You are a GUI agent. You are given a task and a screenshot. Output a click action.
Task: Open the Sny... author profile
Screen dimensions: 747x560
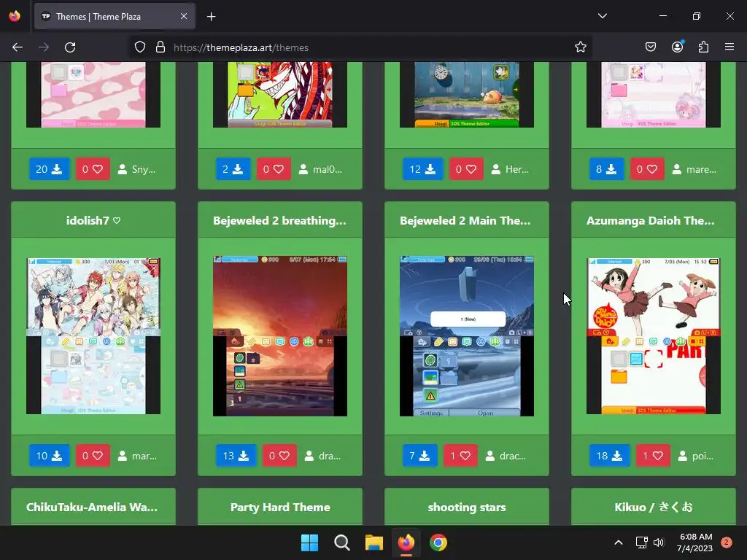point(136,169)
